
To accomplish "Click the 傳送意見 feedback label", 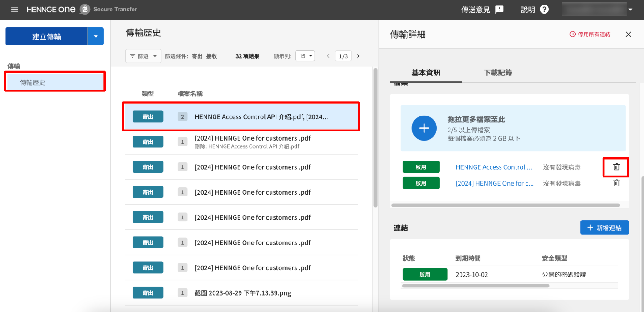I will tap(475, 10).
